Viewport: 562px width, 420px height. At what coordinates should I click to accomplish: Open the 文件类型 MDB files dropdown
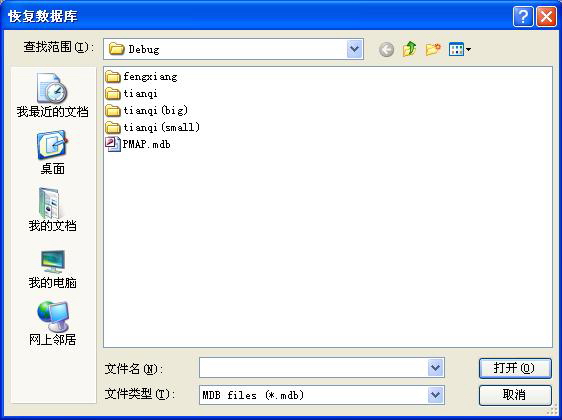pyautogui.click(x=435, y=395)
